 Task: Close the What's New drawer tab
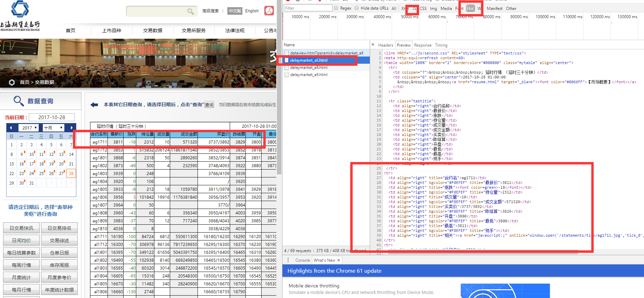[339, 260]
